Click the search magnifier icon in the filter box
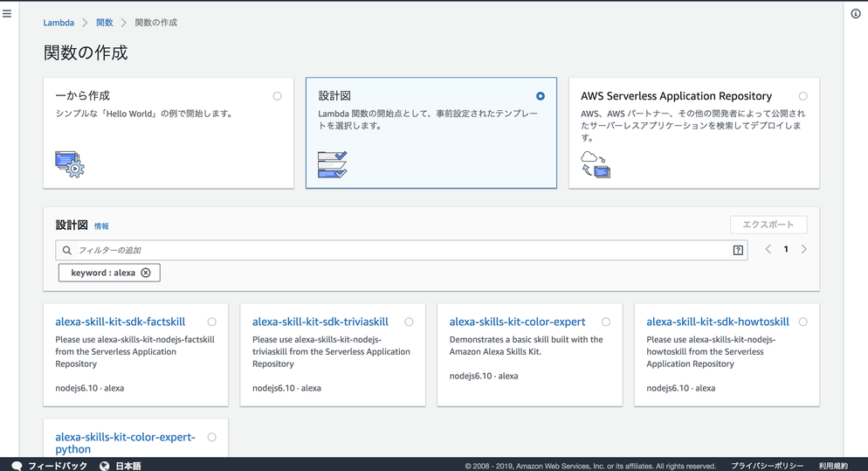Image resolution: width=868 pixels, height=471 pixels. (67, 251)
